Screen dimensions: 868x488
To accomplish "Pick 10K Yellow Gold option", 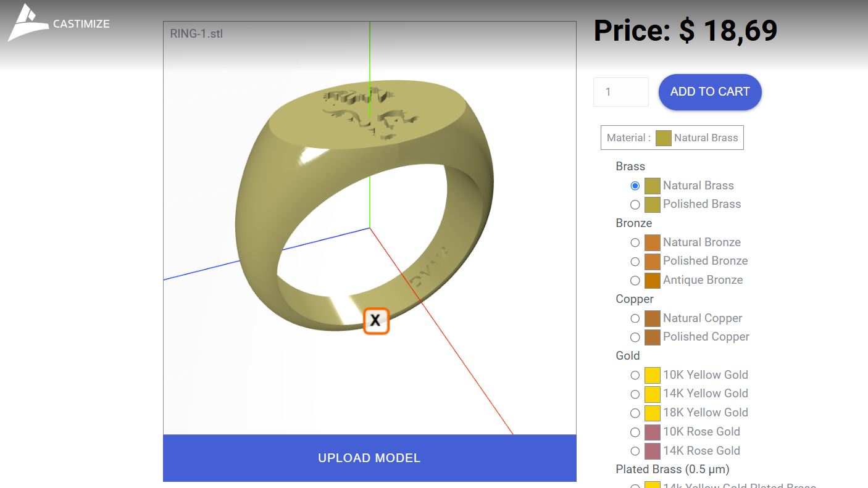I will 635,375.
